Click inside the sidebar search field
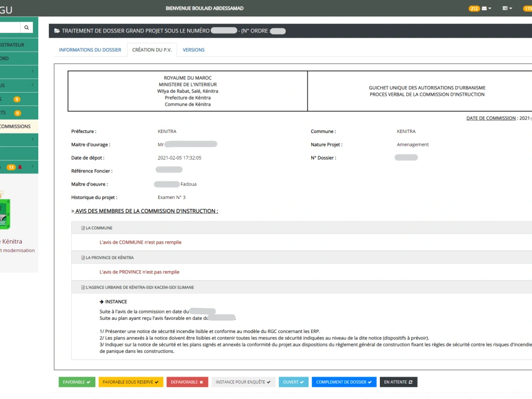Screen dimensions: 532x399 pos(10,28)
